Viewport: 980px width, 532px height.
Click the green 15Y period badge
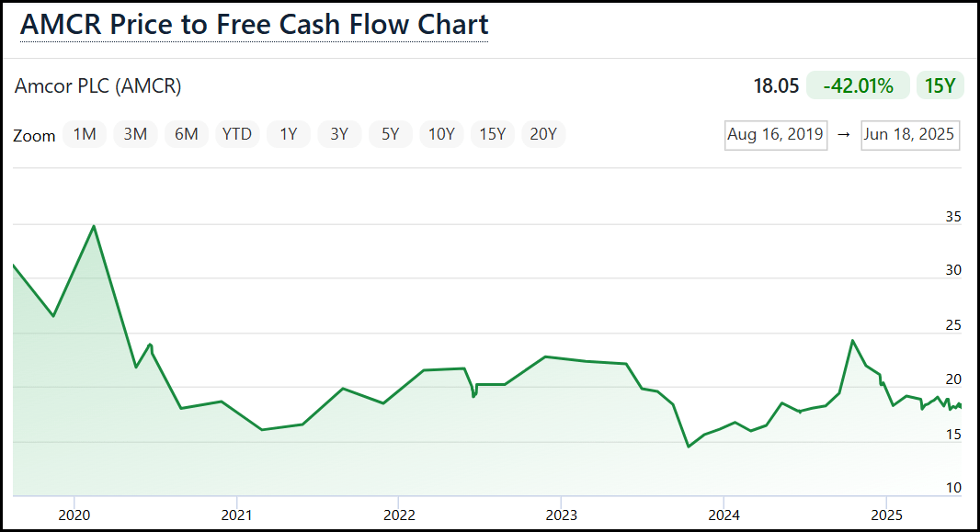(940, 85)
